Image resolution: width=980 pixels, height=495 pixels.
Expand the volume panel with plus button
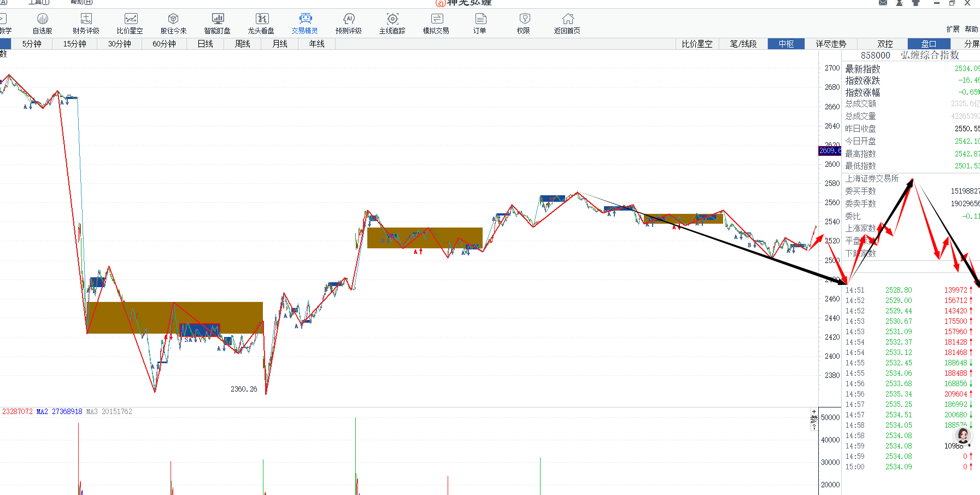814,411
